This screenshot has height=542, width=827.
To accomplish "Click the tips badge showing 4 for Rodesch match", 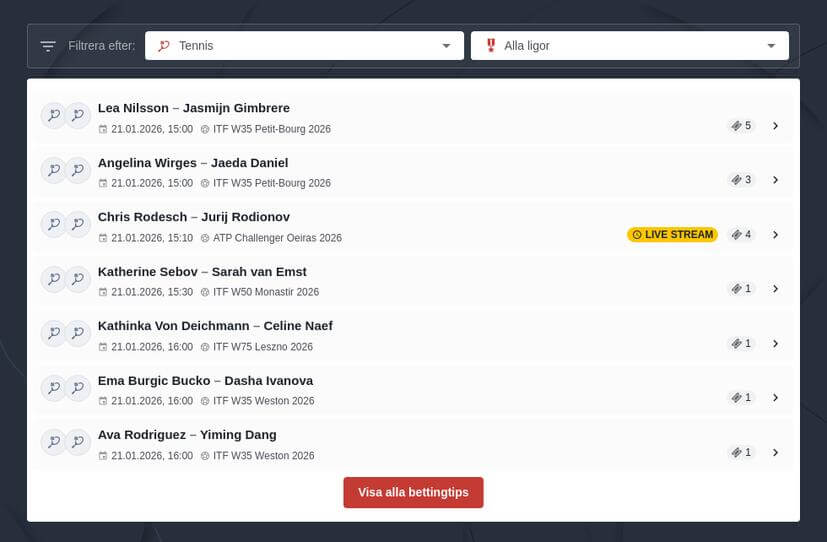I will coord(741,235).
